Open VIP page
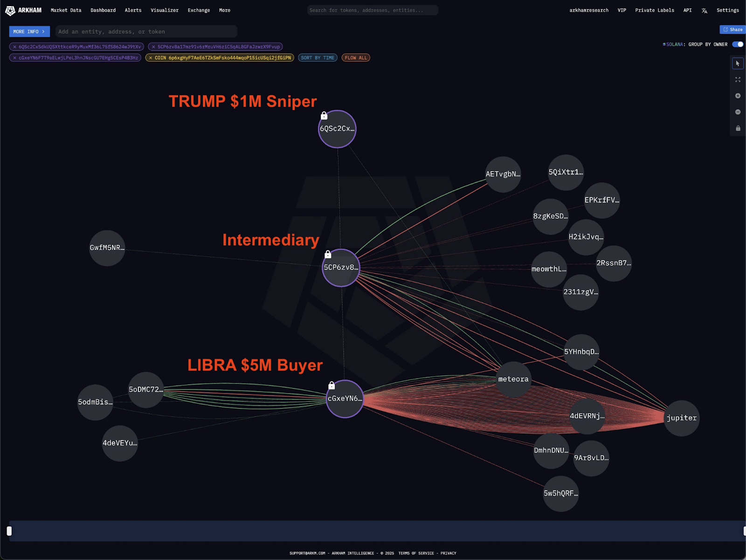Screen dimensions: 746x560 (x=622, y=10)
